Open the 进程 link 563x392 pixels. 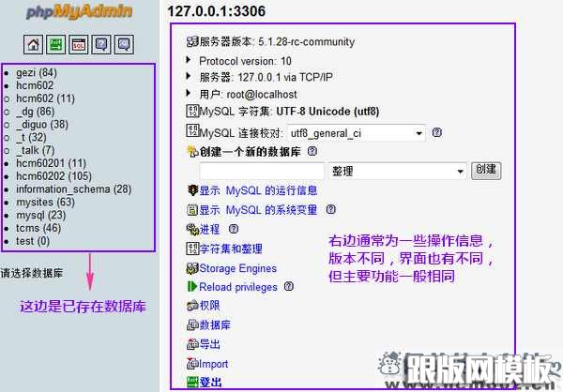pos(209,229)
